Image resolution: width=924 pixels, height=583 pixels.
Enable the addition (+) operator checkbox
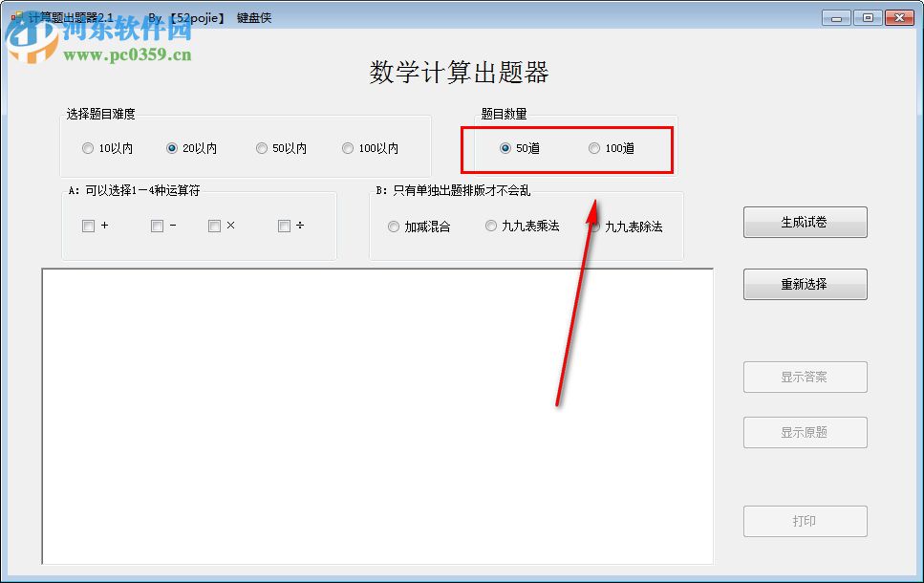pyautogui.click(x=88, y=226)
